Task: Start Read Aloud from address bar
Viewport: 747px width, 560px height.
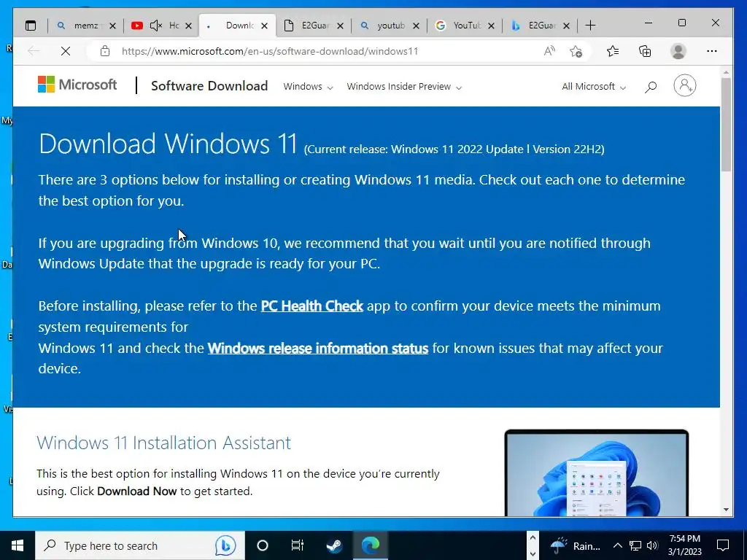Action: 549,51
